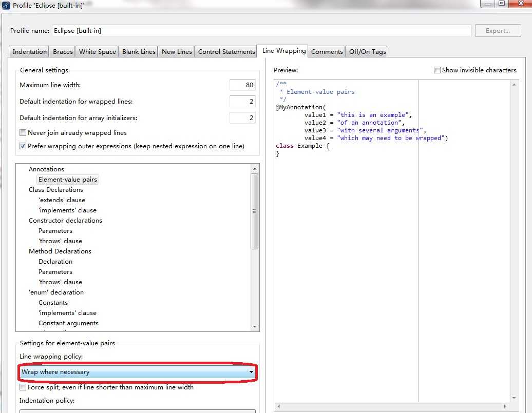Image resolution: width=532 pixels, height=413 pixels.
Task: Select Class Declarations in the tree
Action: tap(55, 189)
